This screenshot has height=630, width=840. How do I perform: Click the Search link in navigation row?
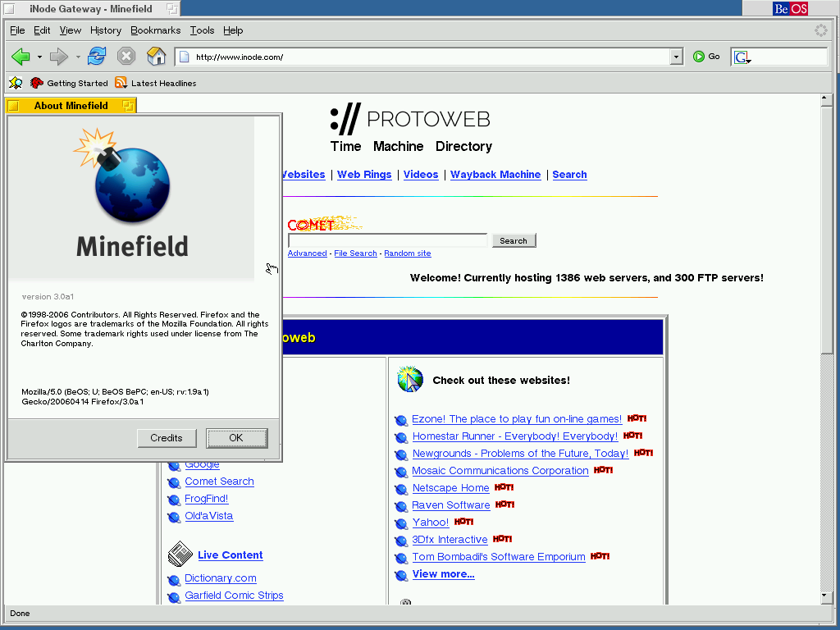pyautogui.click(x=569, y=175)
